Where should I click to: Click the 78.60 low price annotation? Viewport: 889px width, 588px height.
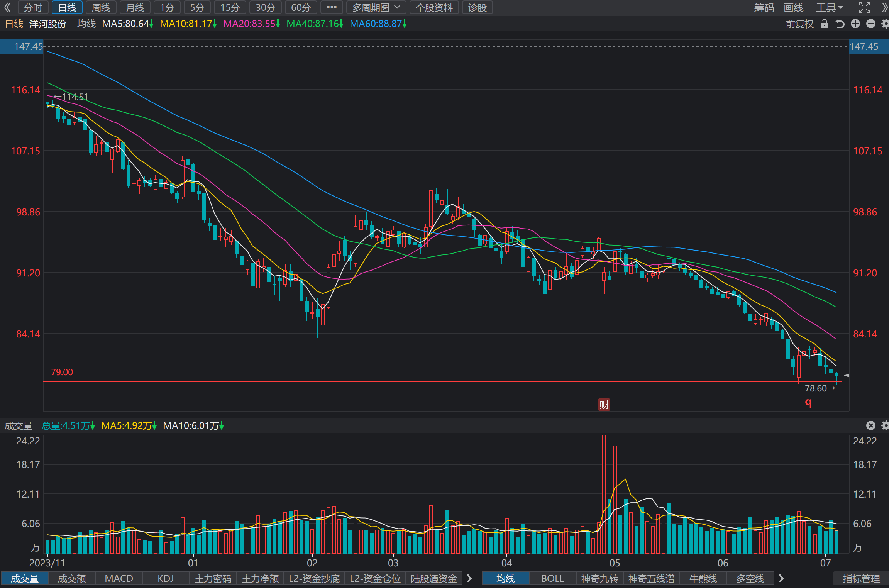tap(820, 388)
